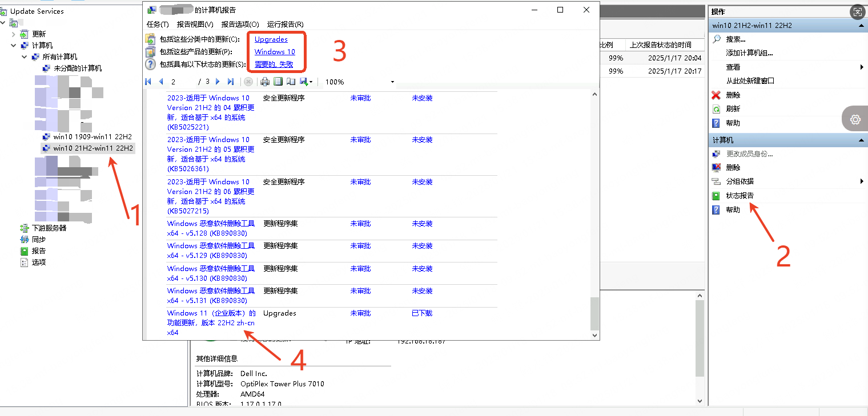Click red X 删除 icon under group actions

point(717,95)
